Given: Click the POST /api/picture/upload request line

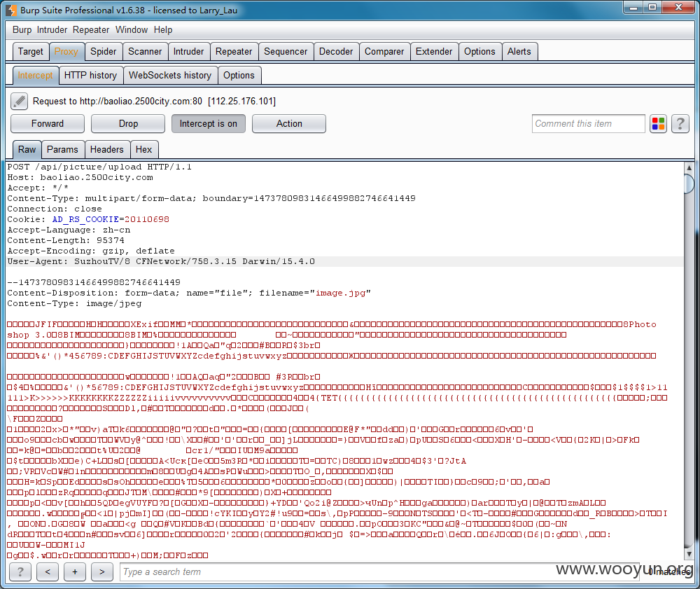Looking at the screenshot, I should click(x=99, y=167).
